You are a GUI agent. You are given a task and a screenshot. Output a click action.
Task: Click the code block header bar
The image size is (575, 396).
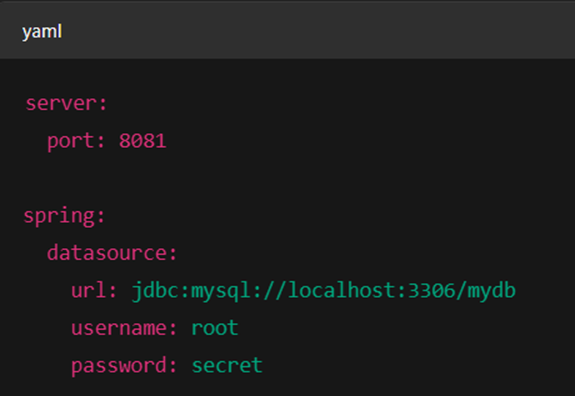click(288, 31)
